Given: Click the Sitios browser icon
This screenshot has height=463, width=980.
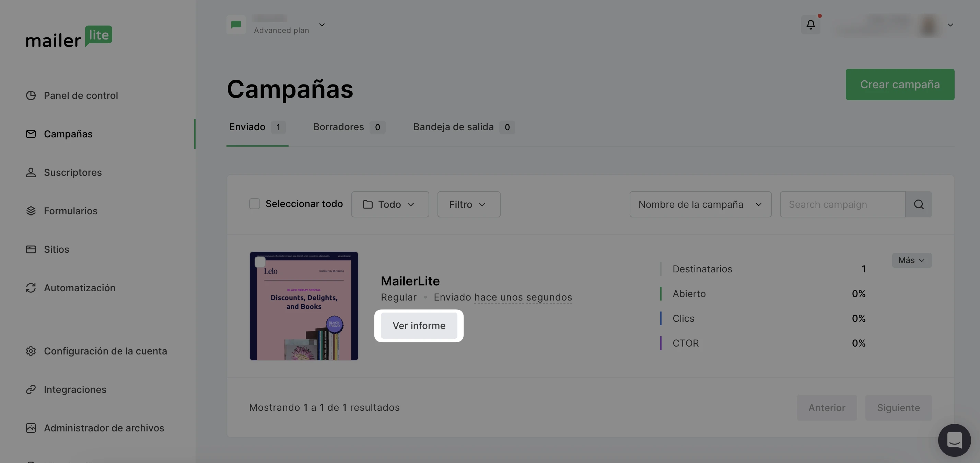Looking at the screenshot, I should coord(31,249).
